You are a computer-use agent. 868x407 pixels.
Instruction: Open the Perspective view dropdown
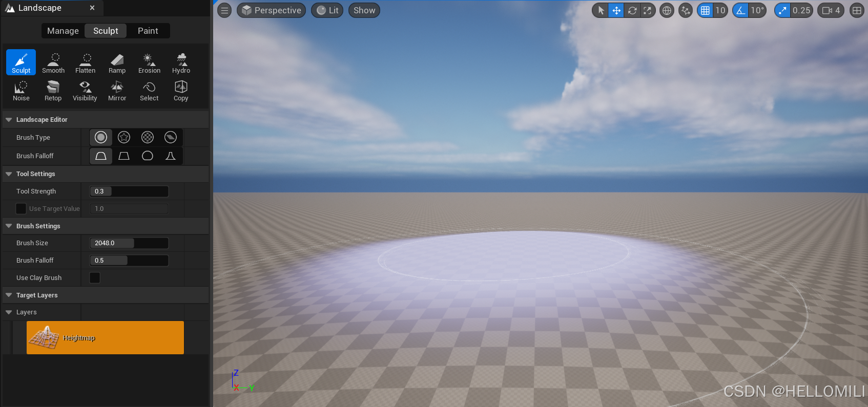(x=271, y=10)
